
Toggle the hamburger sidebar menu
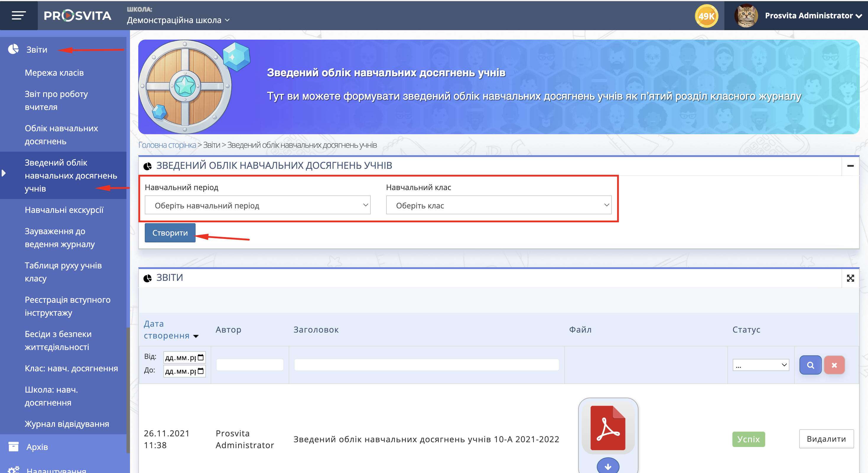tap(19, 15)
